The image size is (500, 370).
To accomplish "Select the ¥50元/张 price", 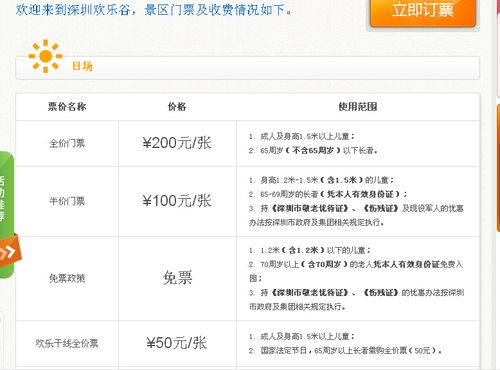I will (177, 343).
